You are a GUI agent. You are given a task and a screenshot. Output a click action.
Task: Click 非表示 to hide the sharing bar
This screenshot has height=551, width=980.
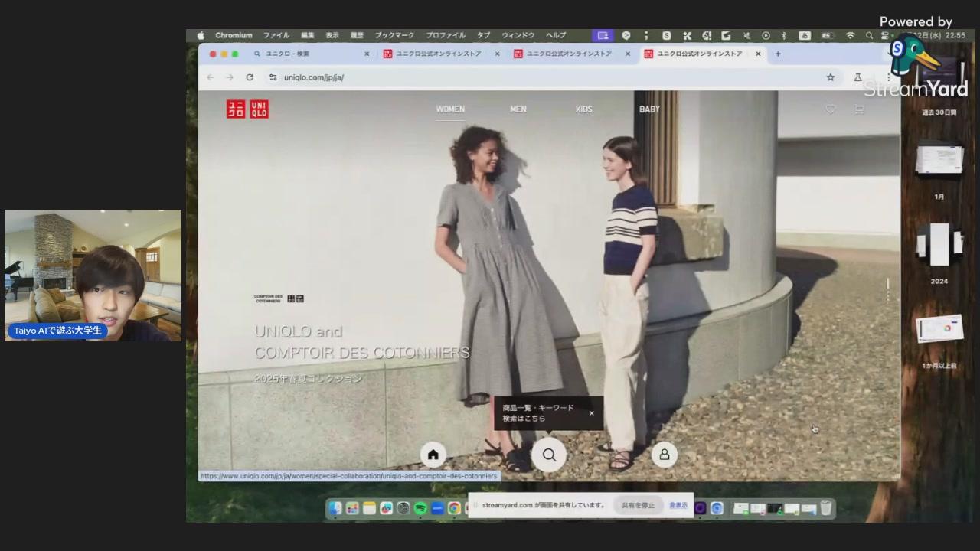[x=678, y=505]
